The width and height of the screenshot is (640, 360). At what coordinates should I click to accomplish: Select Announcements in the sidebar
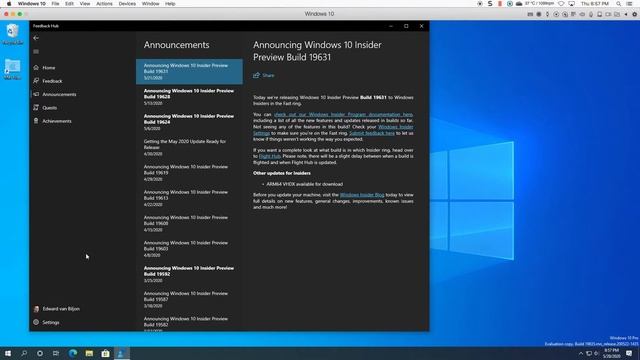[x=59, y=94]
